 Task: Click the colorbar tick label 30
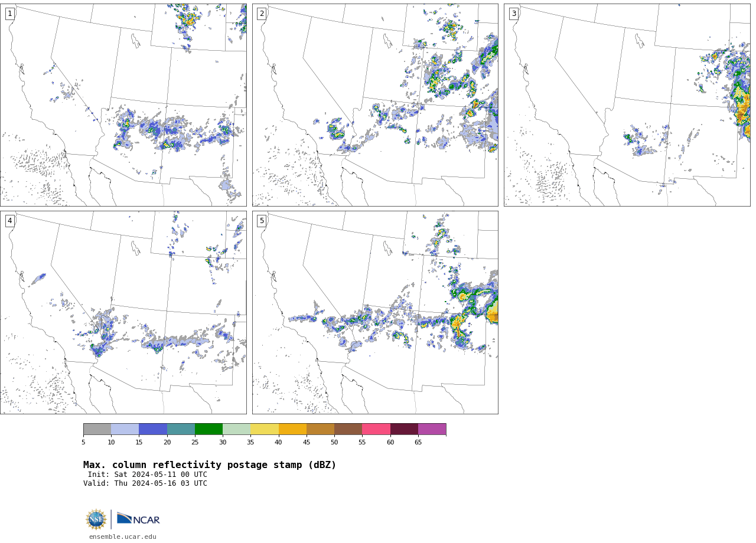(x=223, y=443)
